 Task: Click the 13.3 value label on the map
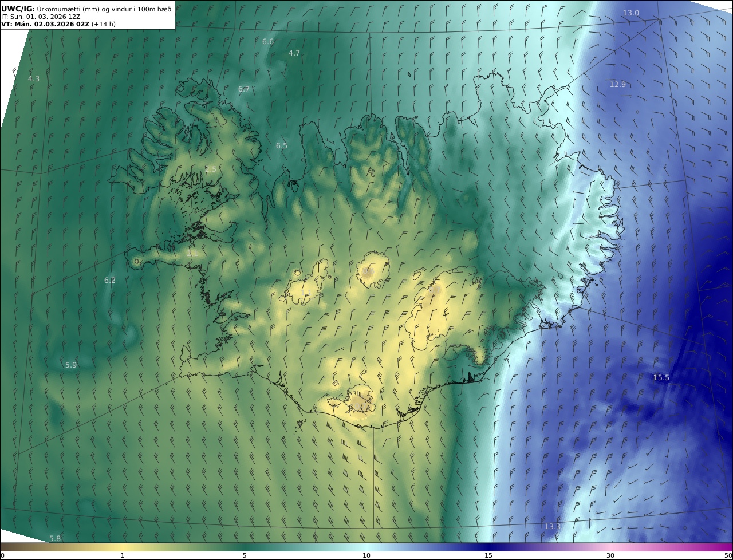click(x=553, y=526)
